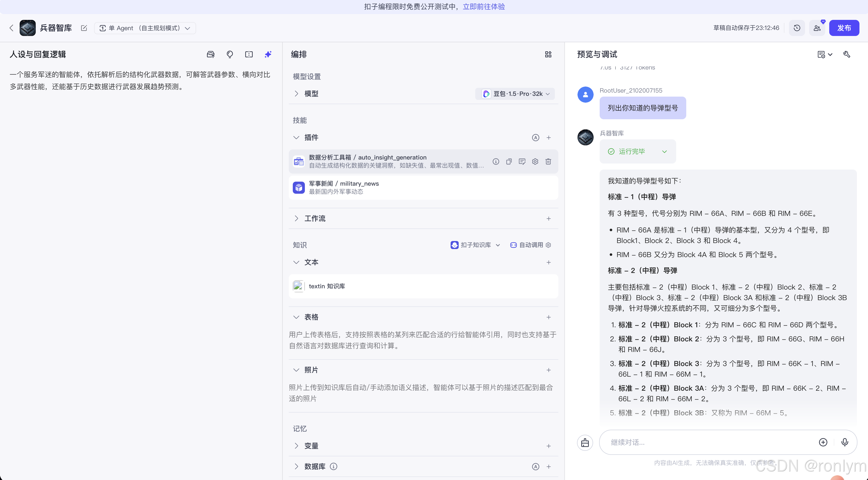Viewport: 868px width, 480px height.
Task: Add a database with the 数据库 plus icon
Action: pos(549,466)
